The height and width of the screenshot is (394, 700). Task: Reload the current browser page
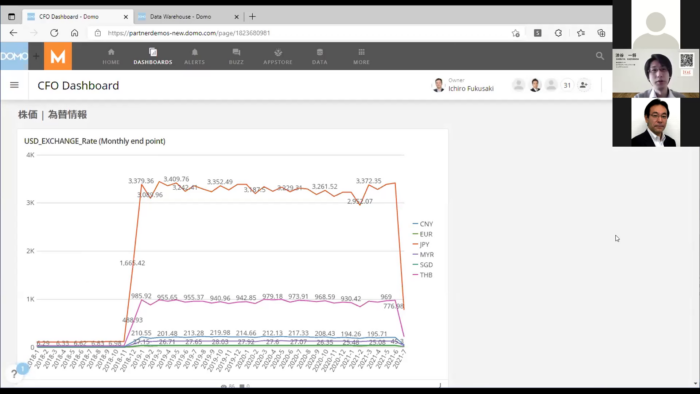click(54, 33)
